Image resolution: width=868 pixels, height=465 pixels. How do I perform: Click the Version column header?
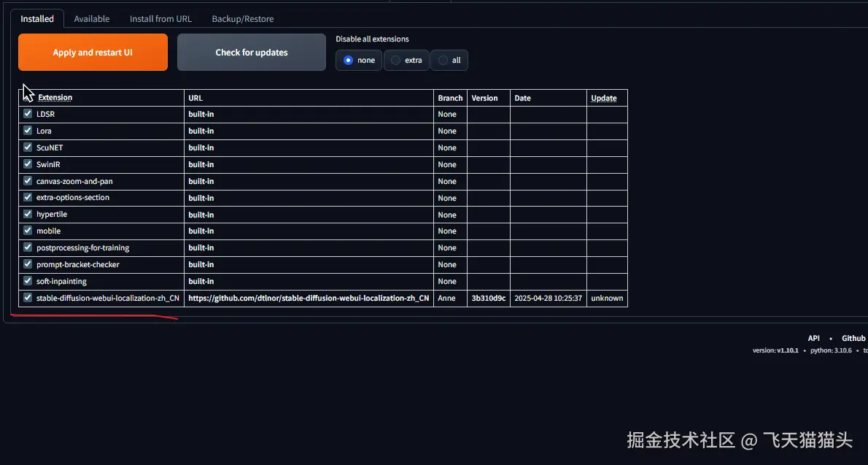(484, 98)
